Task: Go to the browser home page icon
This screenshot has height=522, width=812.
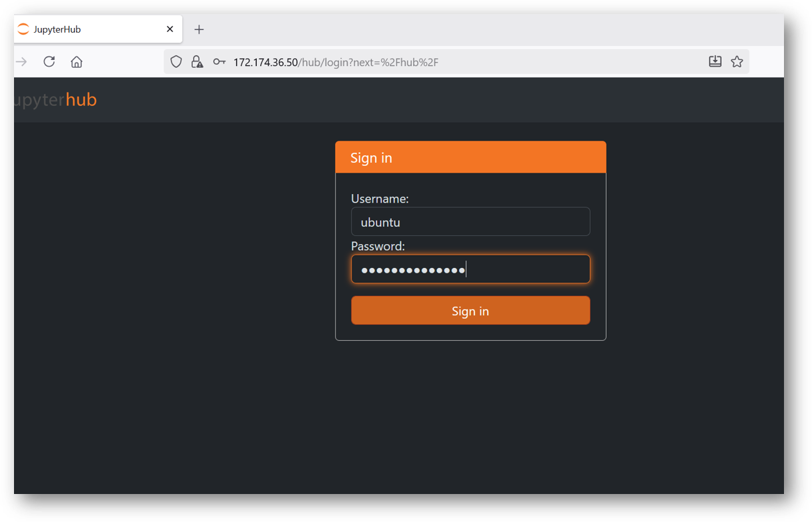Action: [77, 62]
